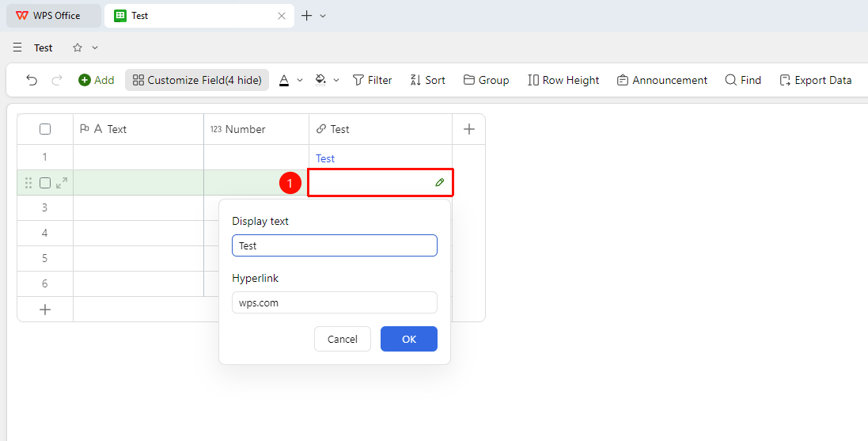Tick the checkbox on row 2

45,183
